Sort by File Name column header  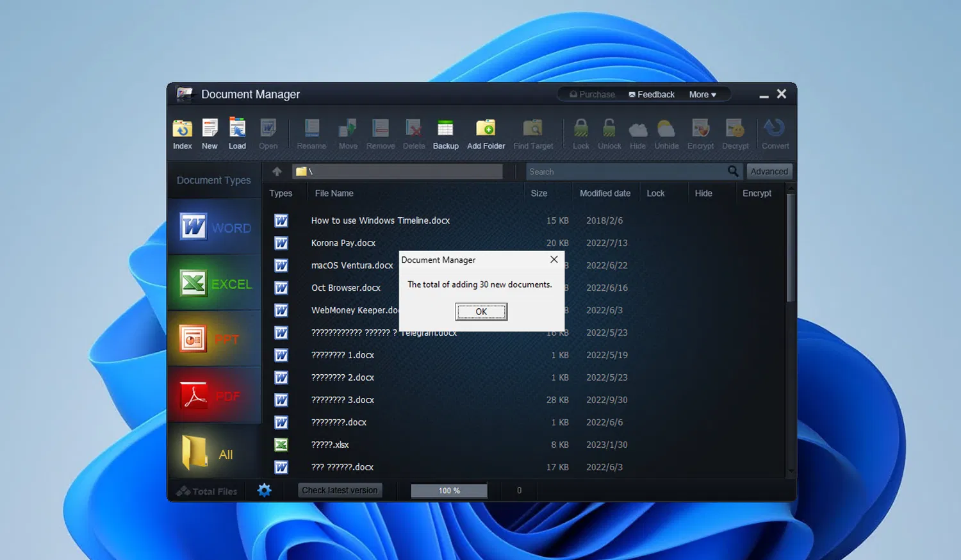tap(334, 193)
